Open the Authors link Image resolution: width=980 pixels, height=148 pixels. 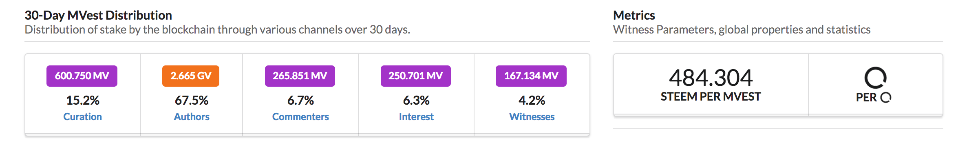[x=192, y=117]
